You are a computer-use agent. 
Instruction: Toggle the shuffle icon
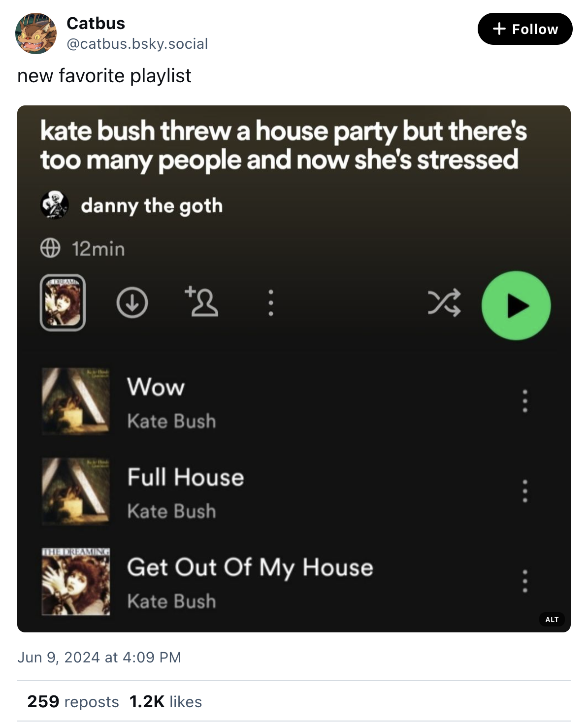point(444,302)
